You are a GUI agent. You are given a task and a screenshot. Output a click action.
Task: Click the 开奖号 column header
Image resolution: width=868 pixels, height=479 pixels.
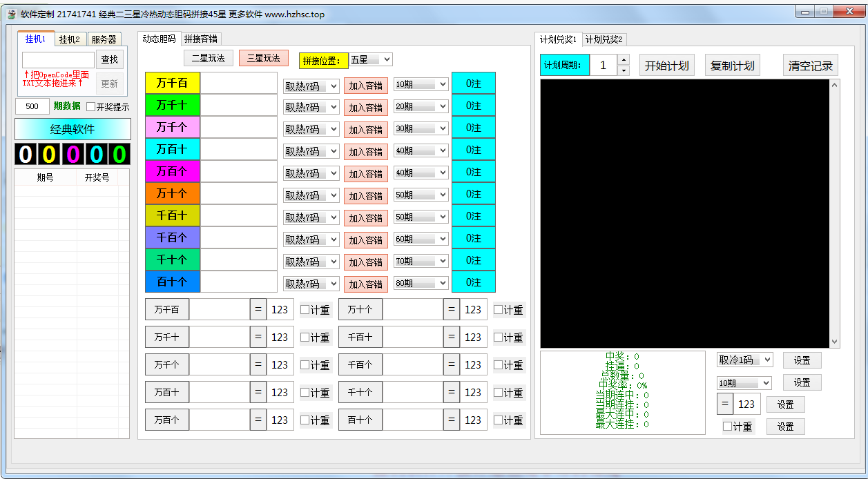point(97,177)
